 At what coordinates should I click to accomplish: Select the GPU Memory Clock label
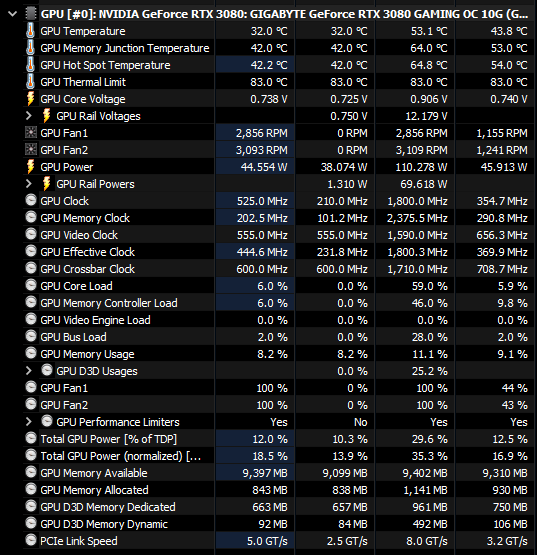click(x=85, y=218)
